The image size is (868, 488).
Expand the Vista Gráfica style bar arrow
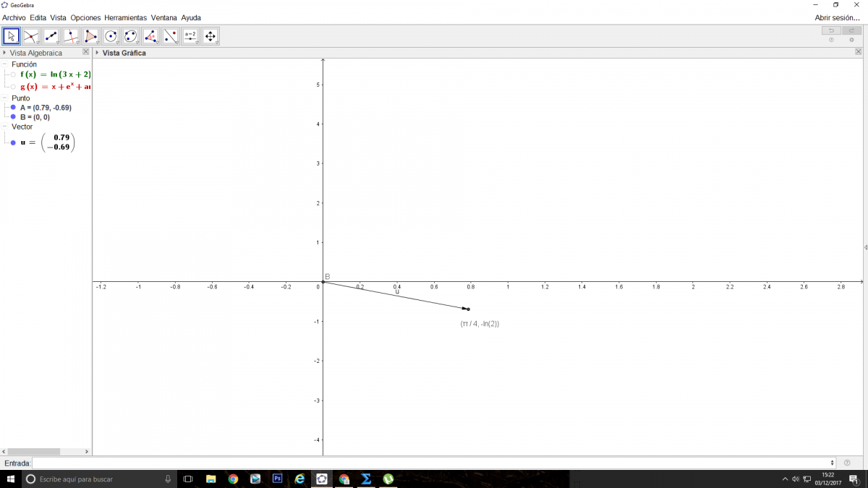click(98, 53)
